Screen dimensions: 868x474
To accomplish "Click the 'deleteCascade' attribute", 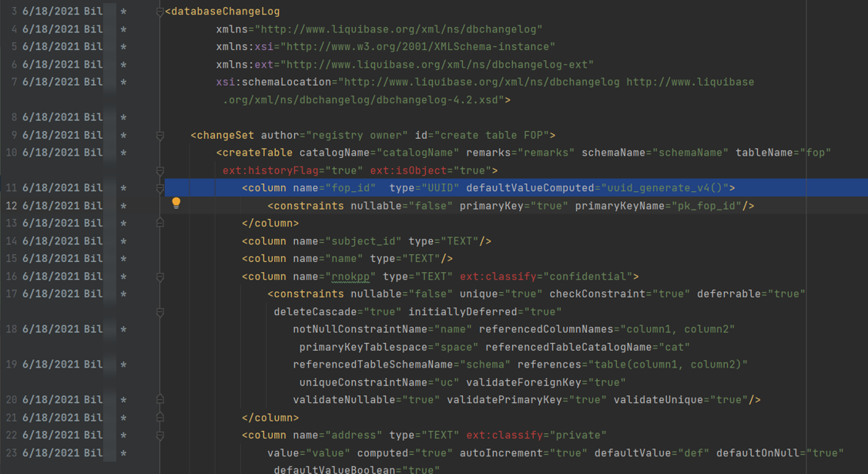I will click(315, 311).
